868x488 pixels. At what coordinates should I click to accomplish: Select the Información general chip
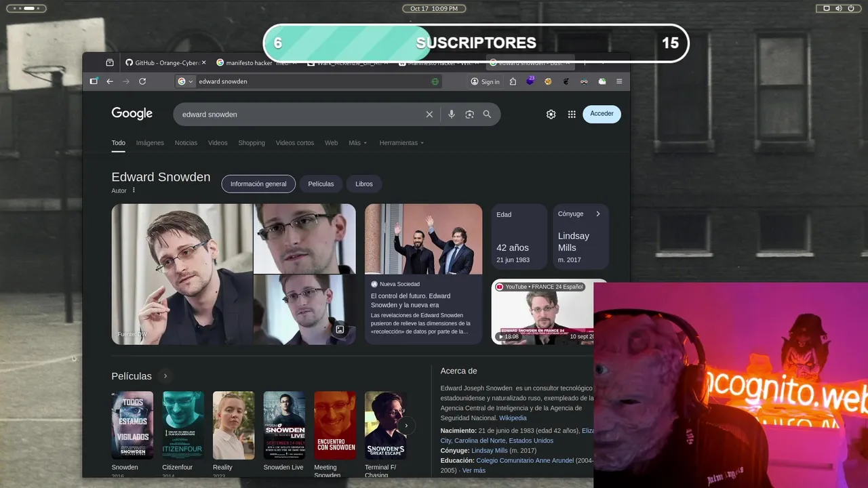coord(258,184)
